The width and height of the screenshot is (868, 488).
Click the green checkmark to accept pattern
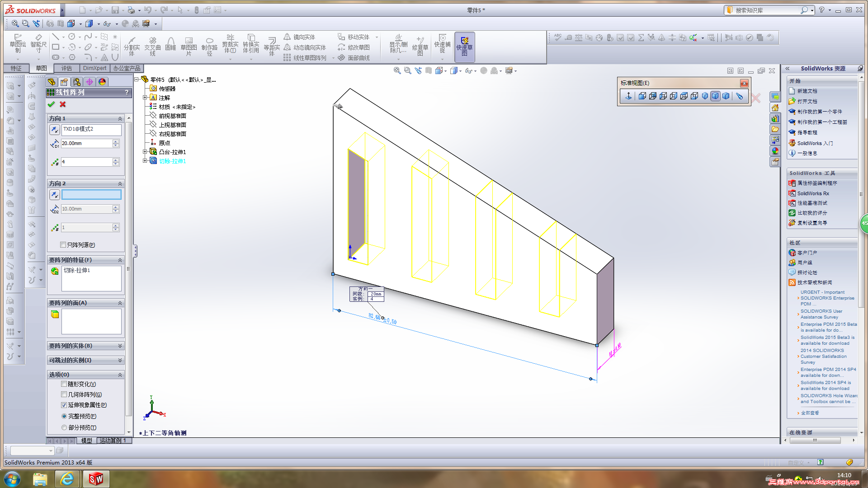51,104
